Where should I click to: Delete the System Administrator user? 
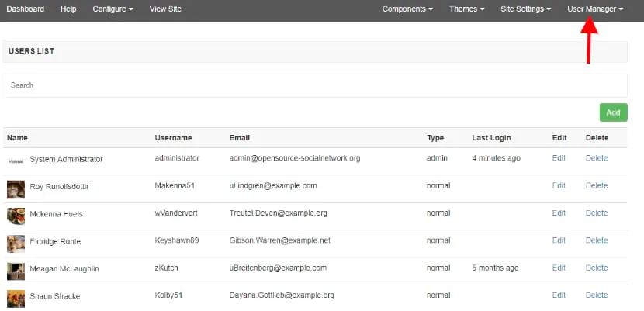point(597,158)
